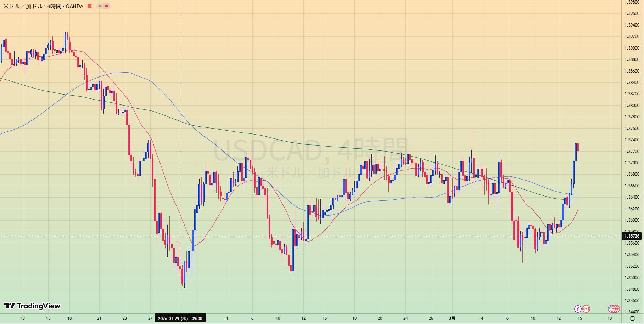644x324 pixels.
Task: Open the Canada flag economic event
Action: tap(586, 309)
